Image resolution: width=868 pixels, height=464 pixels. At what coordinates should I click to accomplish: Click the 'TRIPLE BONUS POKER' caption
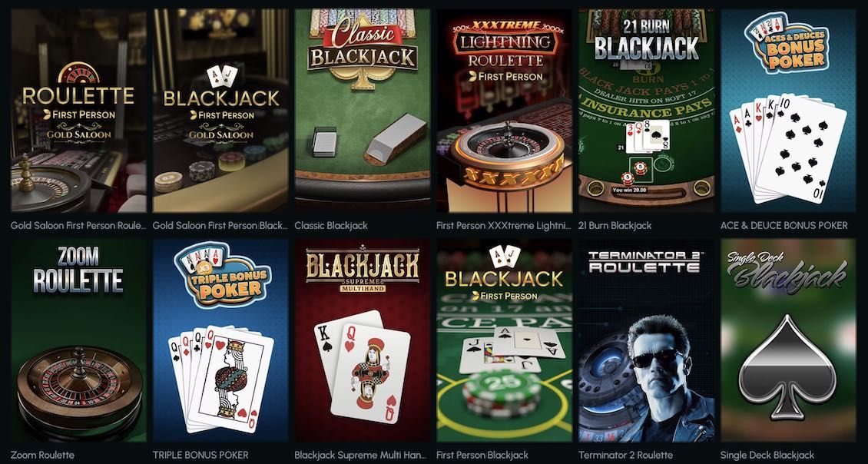coord(200,455)
